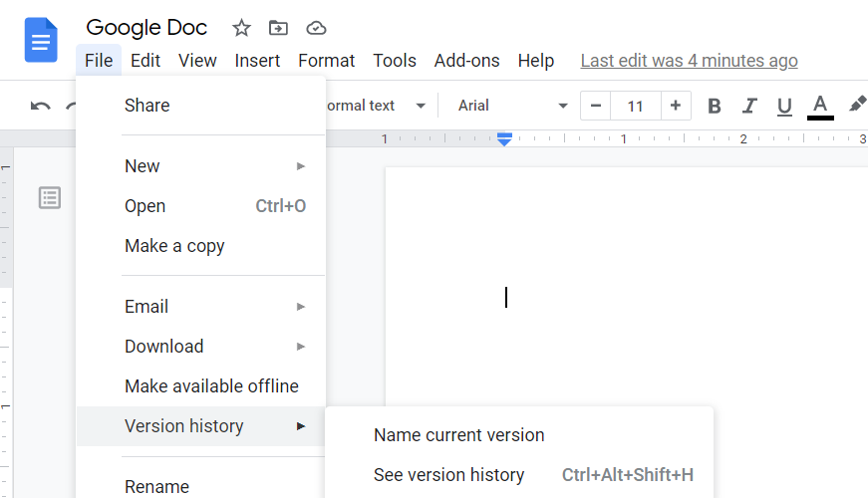The height and width of the screenshot is (498, 868).
Task: Toggle bold formatting
Action: (715, 106)
